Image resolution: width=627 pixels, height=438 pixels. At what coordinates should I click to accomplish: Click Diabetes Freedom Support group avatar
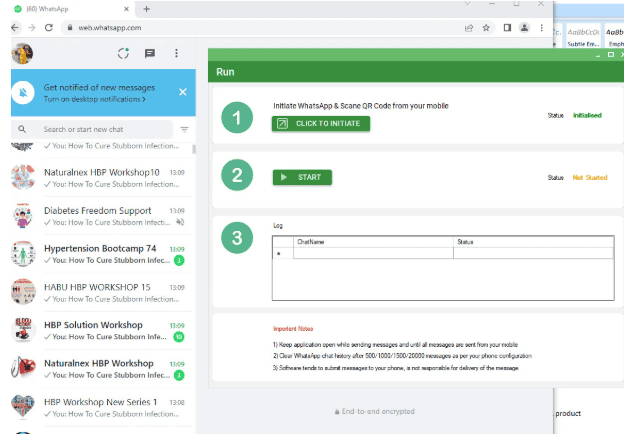[x=23, y=216]
